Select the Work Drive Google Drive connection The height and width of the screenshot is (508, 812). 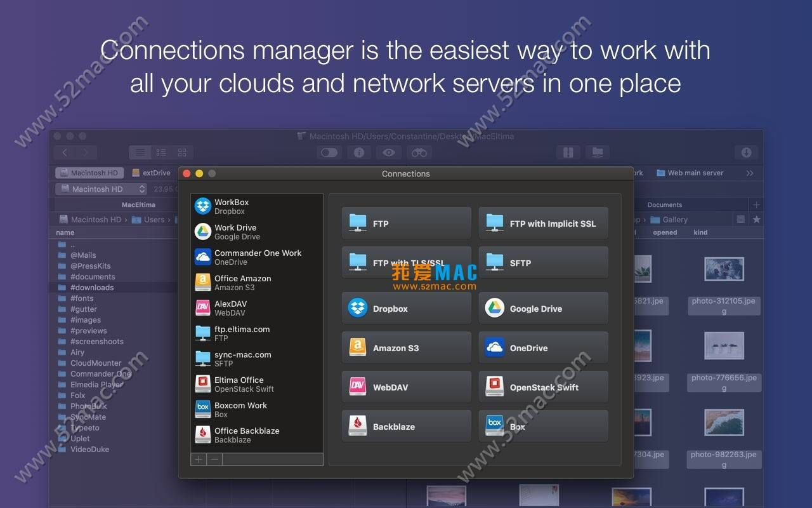click(x=257, y=232)
